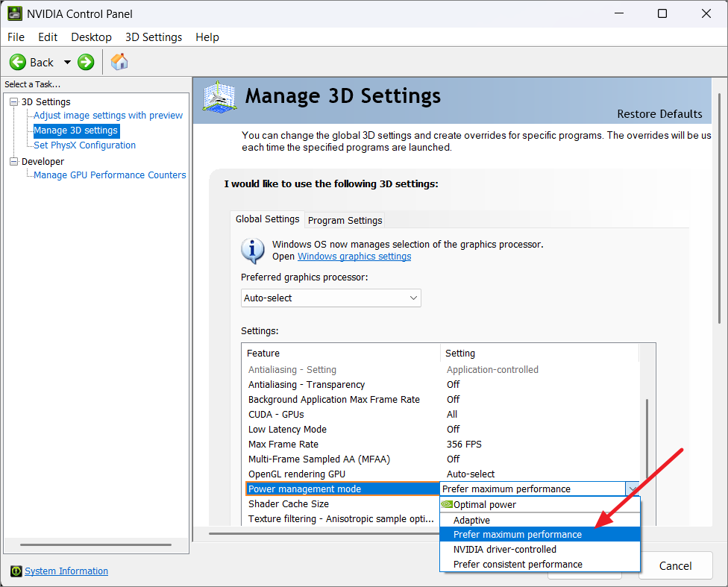
Task: Open Manage GPU Performance Counters
Action: pos(110,175)
